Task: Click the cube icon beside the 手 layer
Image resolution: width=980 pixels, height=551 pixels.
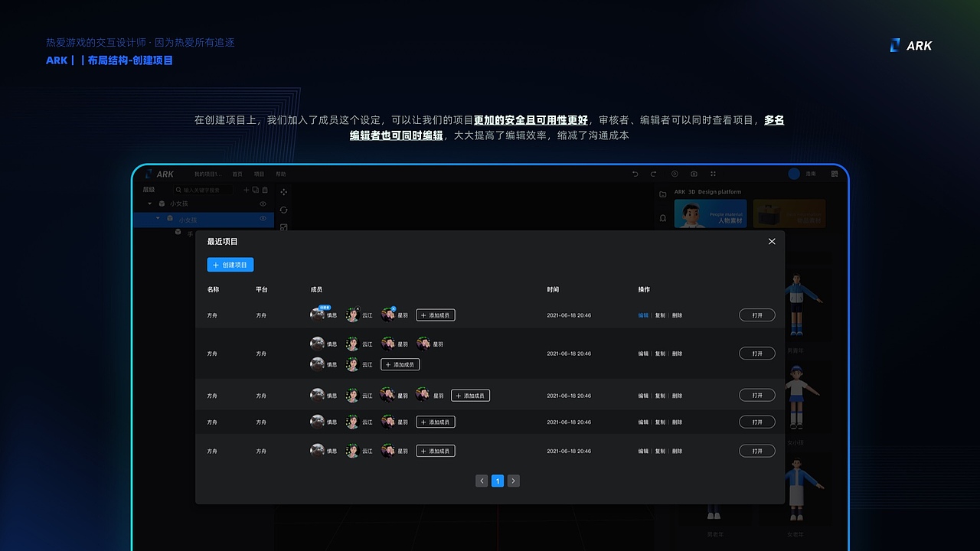Action: pyautogui.click(x=178, y=232)
